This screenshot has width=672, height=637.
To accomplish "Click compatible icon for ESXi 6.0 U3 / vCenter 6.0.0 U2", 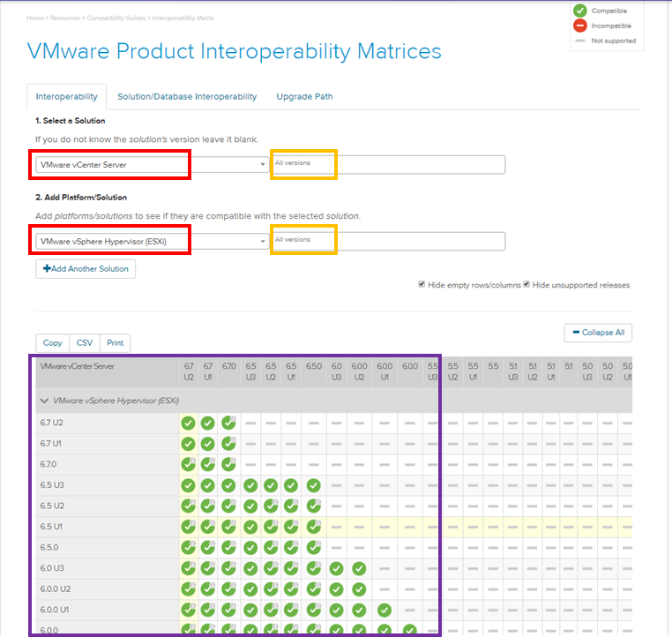I will (x=359, y=569).
